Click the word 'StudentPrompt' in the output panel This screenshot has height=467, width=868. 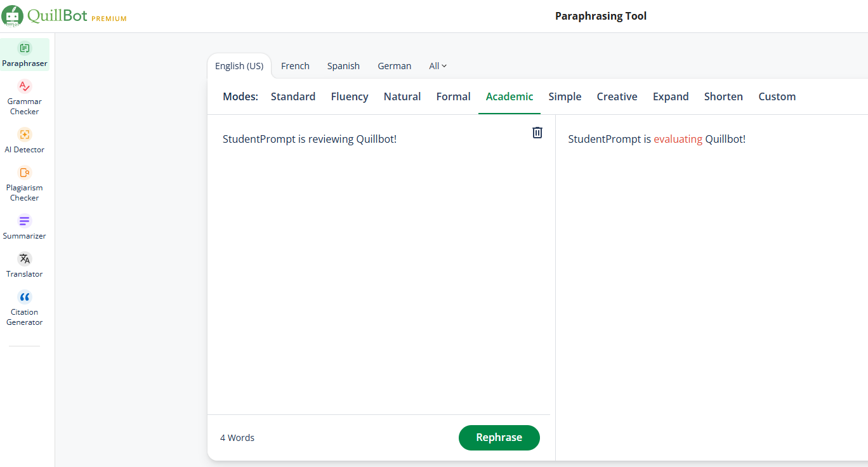pyautogui.click(x=605, y=139)
